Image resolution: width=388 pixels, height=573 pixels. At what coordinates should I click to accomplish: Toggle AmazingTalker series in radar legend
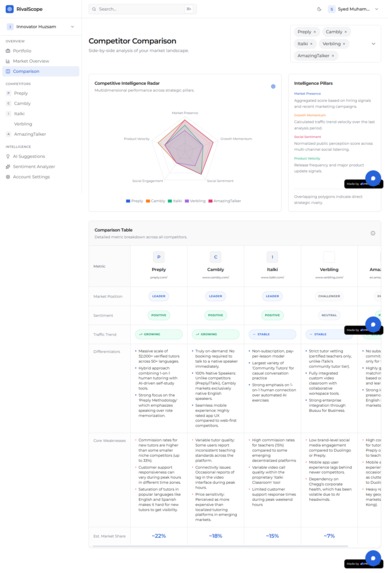[x=224, y=201]
